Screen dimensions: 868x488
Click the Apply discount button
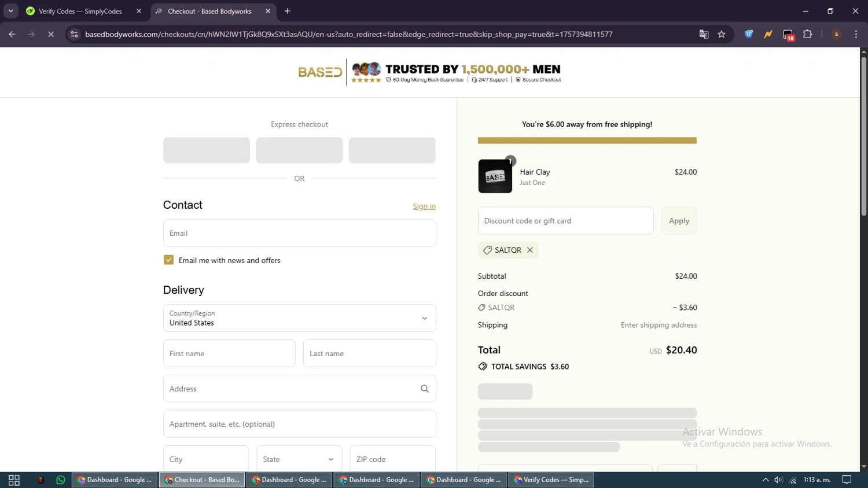click(679, 221)
